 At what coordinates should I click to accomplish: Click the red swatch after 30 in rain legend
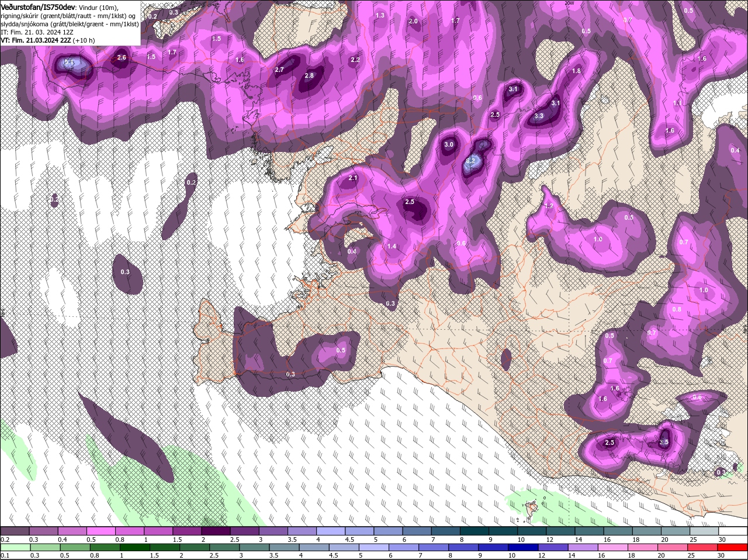tap(733, 547)
